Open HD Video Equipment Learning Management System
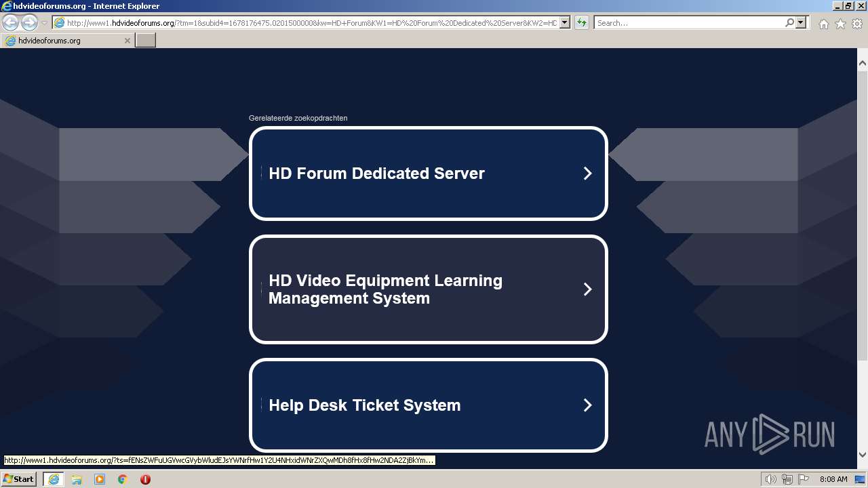 pos(385,289)
